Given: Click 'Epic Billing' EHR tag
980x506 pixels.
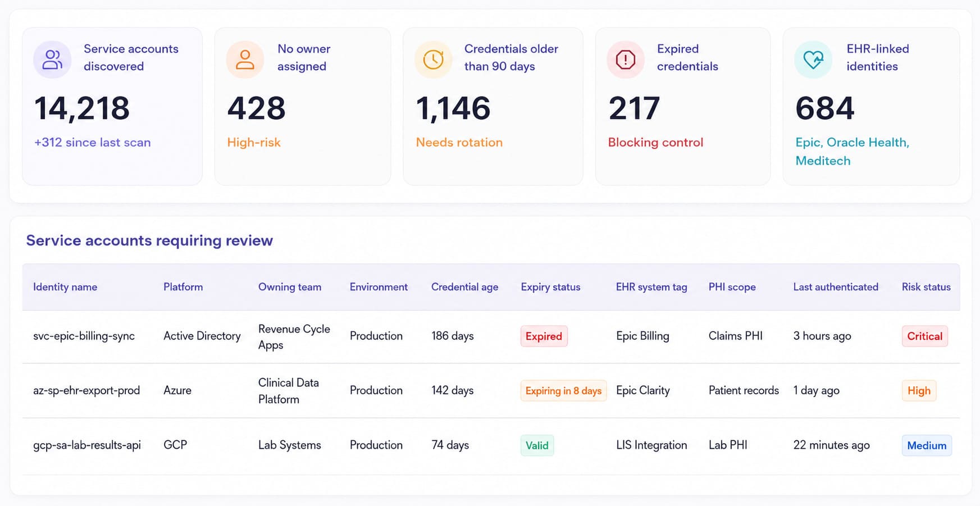Looking at the screenshot, I should (642, 336).
